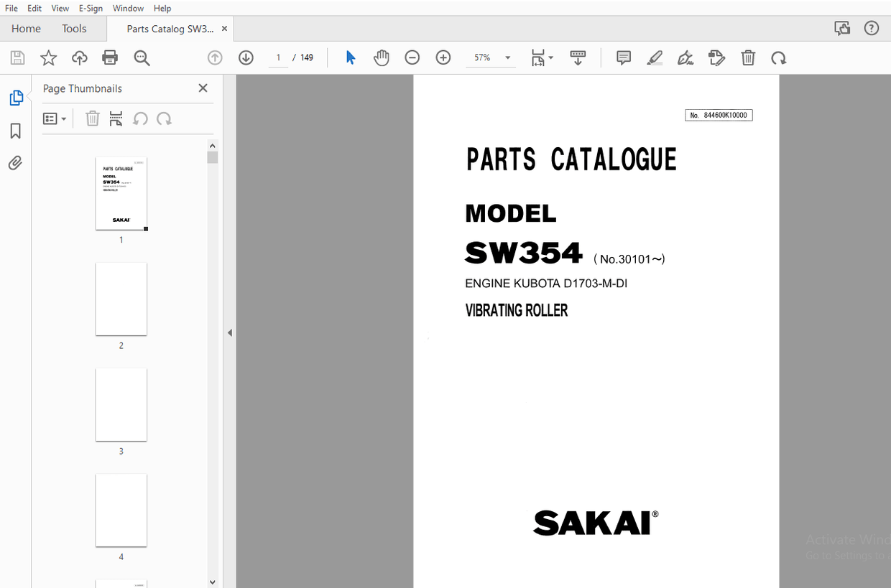Print the document
The height and width of the screenshot is (588, 891).
(110, 57)
